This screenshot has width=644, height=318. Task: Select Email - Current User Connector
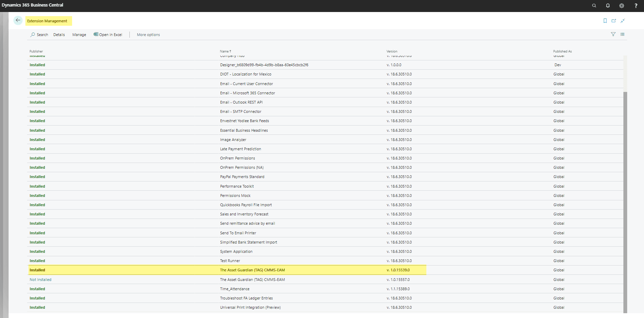coord(246,84)
